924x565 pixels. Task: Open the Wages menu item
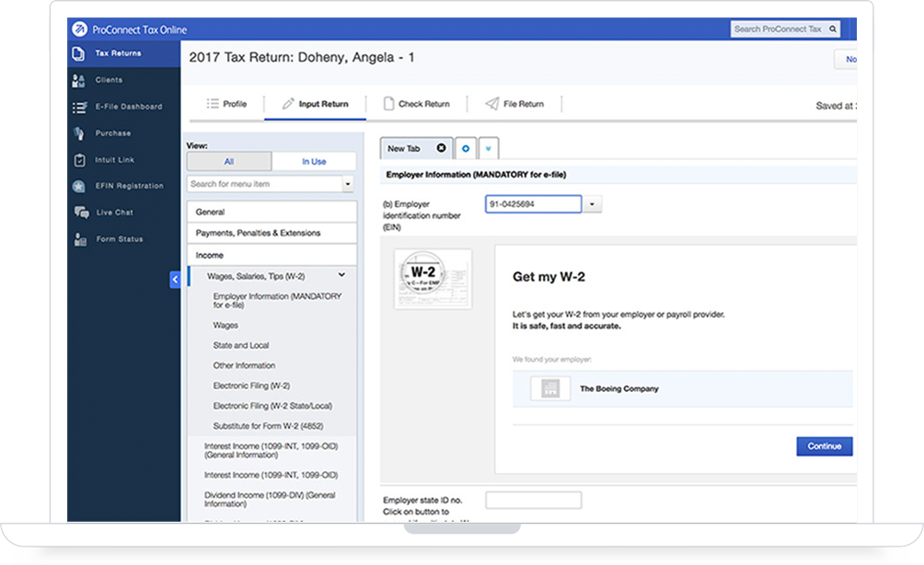pyautogui.click(x=225, y=325)
